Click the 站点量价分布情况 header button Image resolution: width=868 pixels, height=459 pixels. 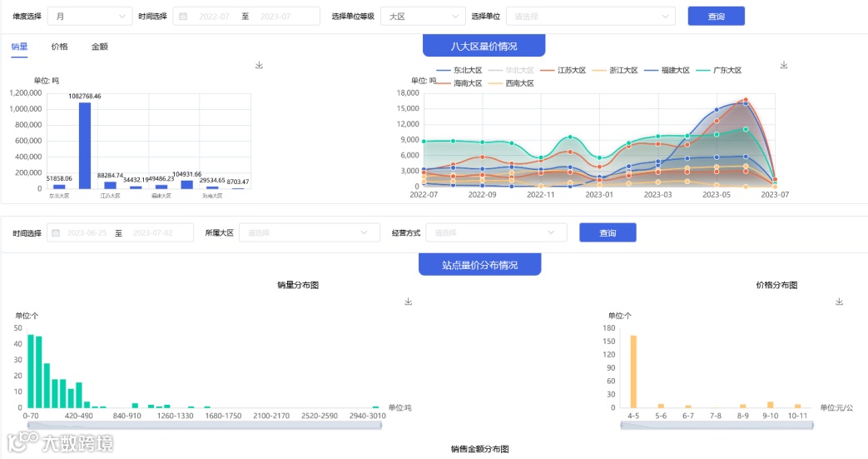click(x=480, y=265)
